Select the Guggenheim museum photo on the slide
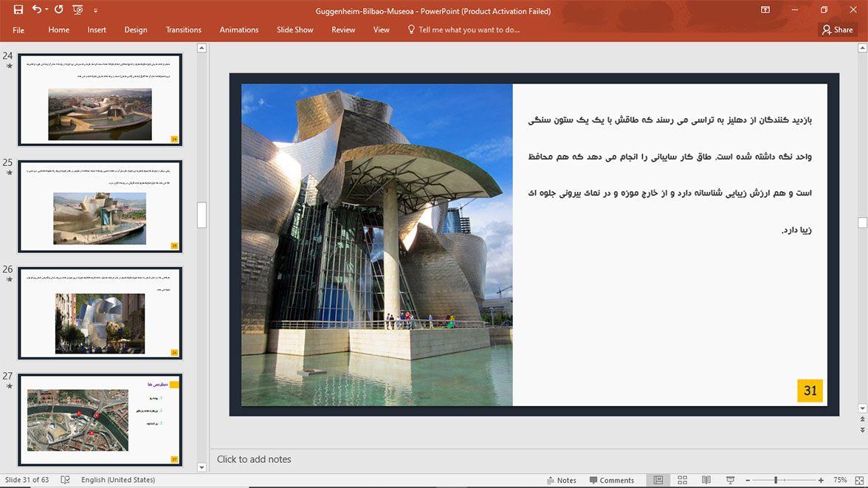Viewport: 868px width, 488px height. (377, 245)
